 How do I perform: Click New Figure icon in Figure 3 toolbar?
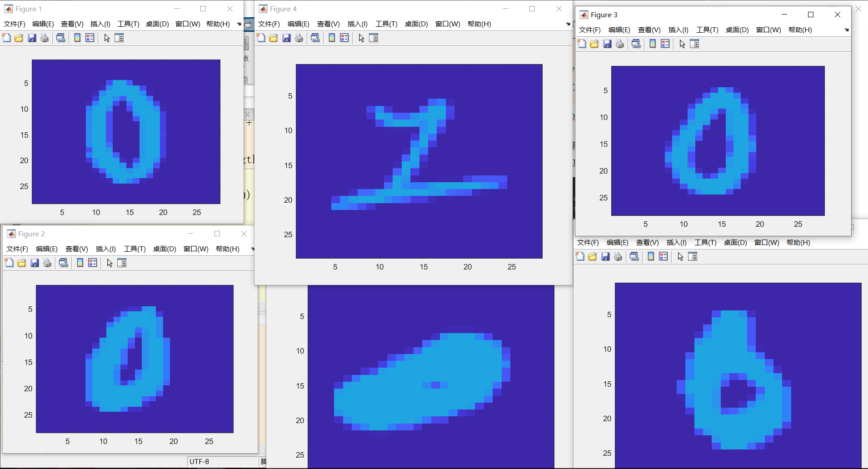(x=582, y=44)
